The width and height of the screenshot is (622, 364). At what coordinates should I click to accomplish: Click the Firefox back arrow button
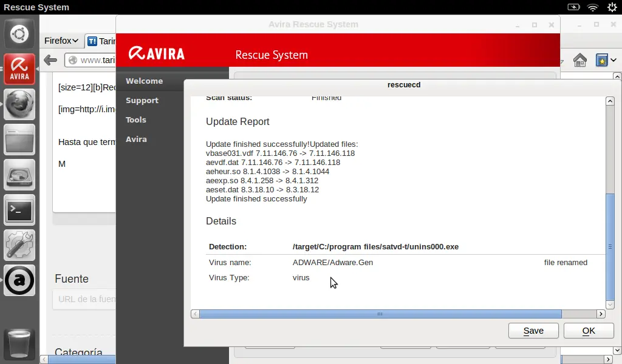50,60
